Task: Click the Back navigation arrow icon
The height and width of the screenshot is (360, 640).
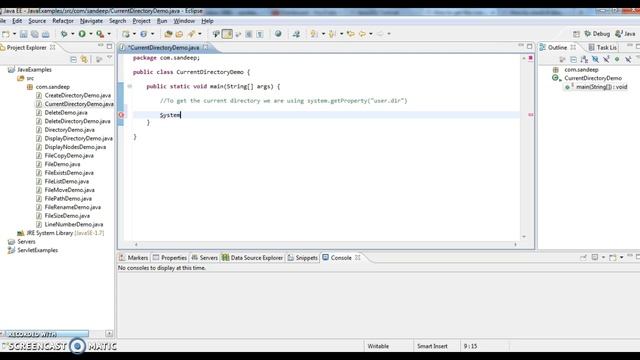Action: (362, 34)
